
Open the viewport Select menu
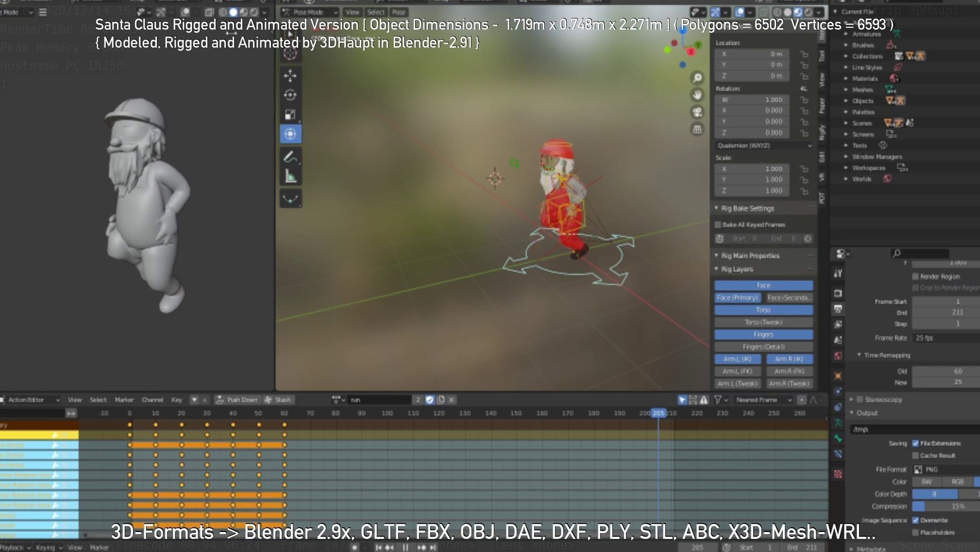point(375,12)
